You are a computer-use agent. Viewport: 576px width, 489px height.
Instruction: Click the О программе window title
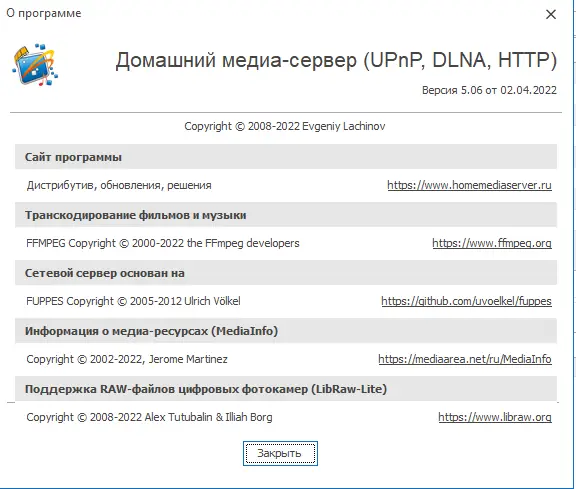(44, 13)
